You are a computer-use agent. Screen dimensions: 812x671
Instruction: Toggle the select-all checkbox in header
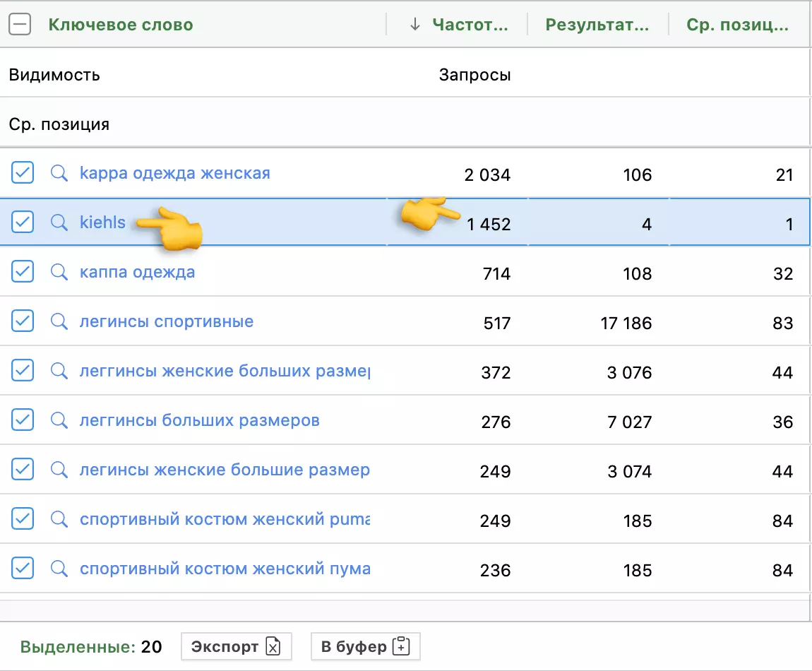point(20,24)
